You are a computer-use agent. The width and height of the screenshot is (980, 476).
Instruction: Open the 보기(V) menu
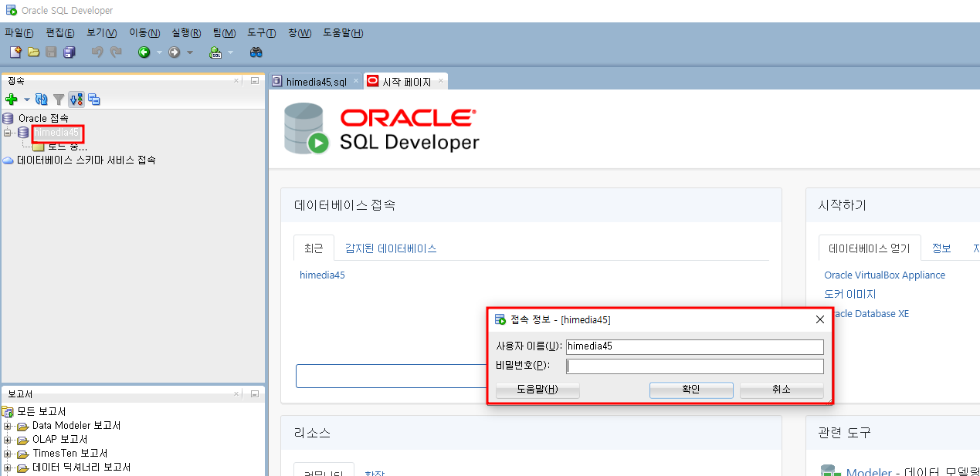click(x=102, y=32)
